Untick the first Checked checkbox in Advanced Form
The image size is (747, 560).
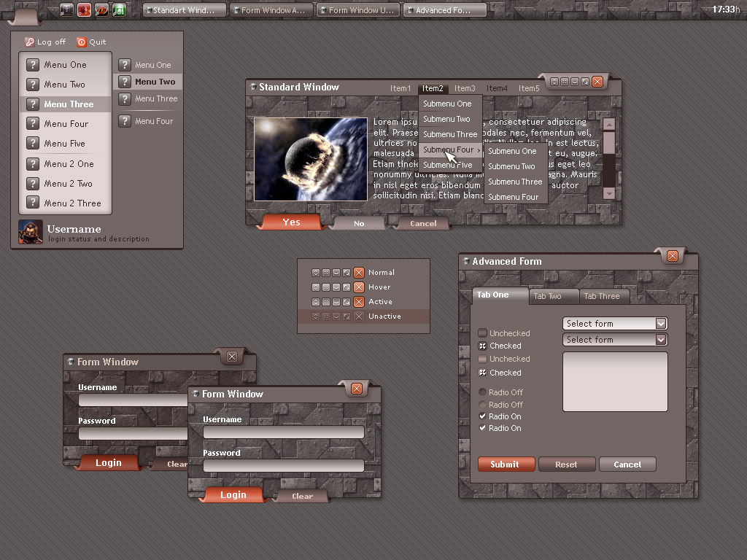click(x=482, y=346)
